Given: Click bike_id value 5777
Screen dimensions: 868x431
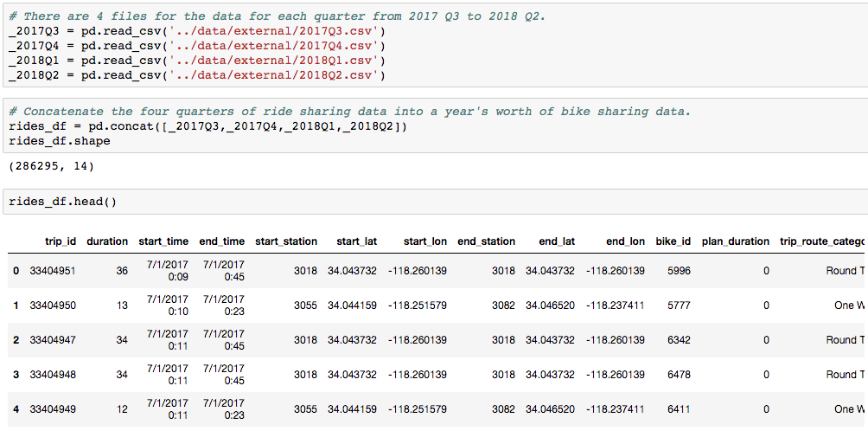Looking at the screenshot, I should pyautogui.click(x=680, y=306).
